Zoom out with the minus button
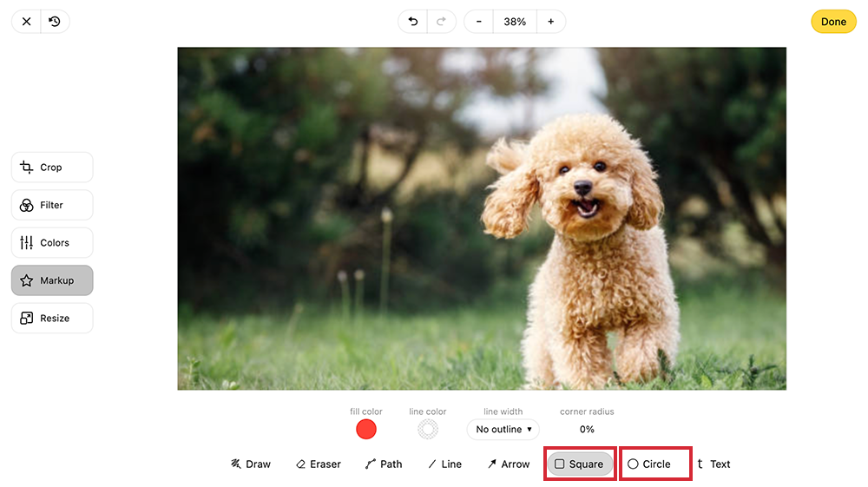The image size is (868, 487). click(x=479, y=22)
